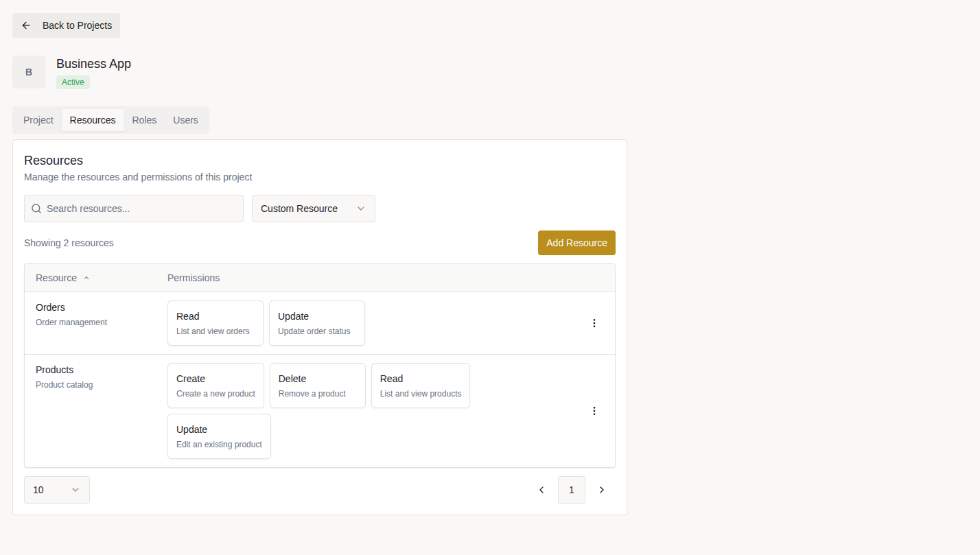
Task: Select page 1 in pagination
Action: tap(572, 490)
